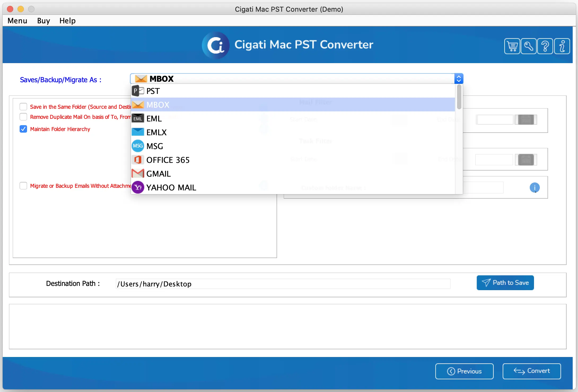Select MBOX option in the dropdown list

tap(293, 105)
